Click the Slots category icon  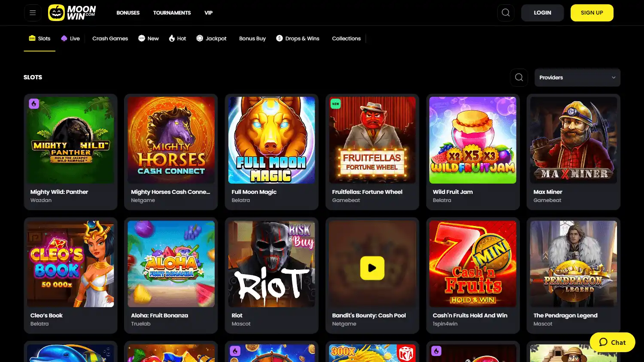pos(32,38)
